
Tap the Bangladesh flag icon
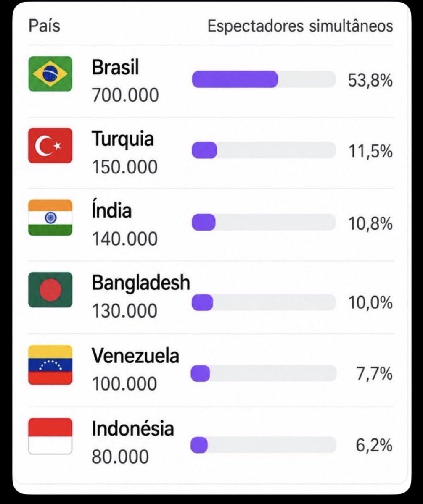tap(50, 290)
